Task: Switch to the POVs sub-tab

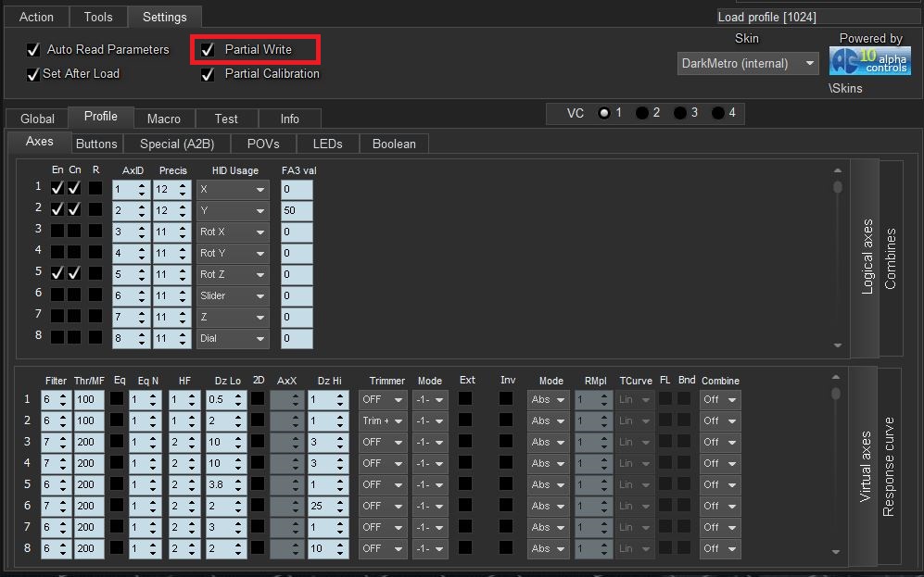Action: coord(263,144)
